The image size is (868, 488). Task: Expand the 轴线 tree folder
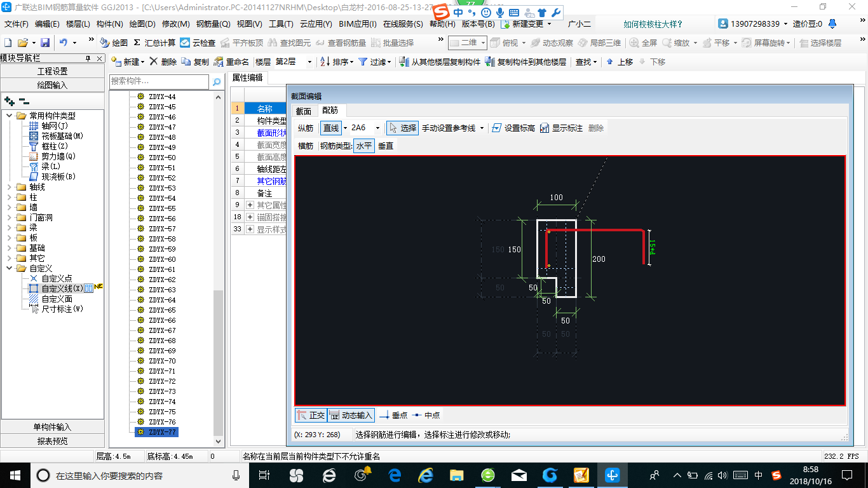[10, 187]
